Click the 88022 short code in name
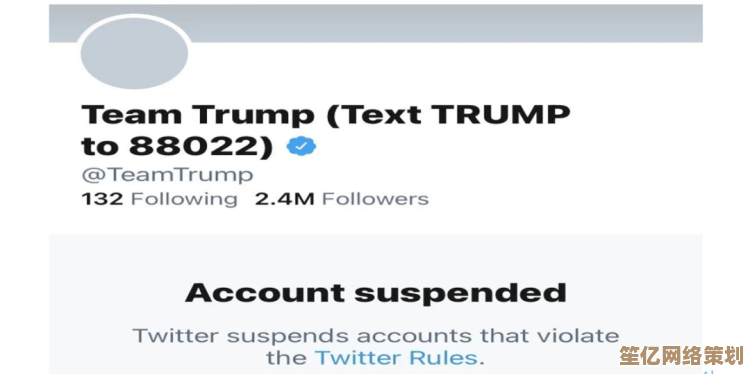 coord(196,147)
